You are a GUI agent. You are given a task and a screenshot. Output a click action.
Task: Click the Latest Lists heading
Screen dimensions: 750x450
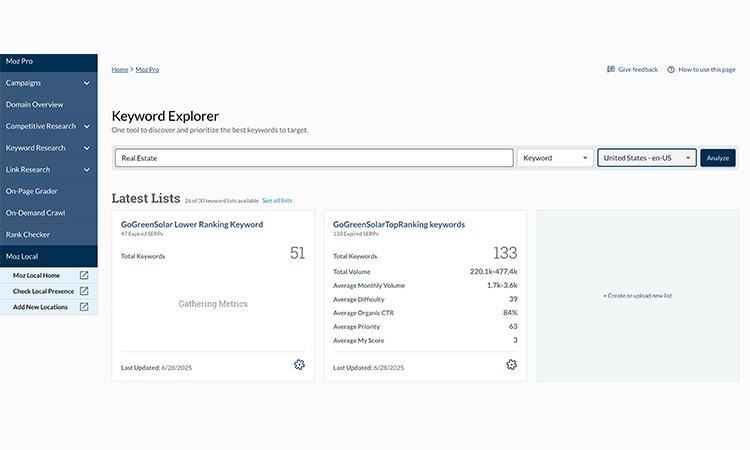click(146, 198)
